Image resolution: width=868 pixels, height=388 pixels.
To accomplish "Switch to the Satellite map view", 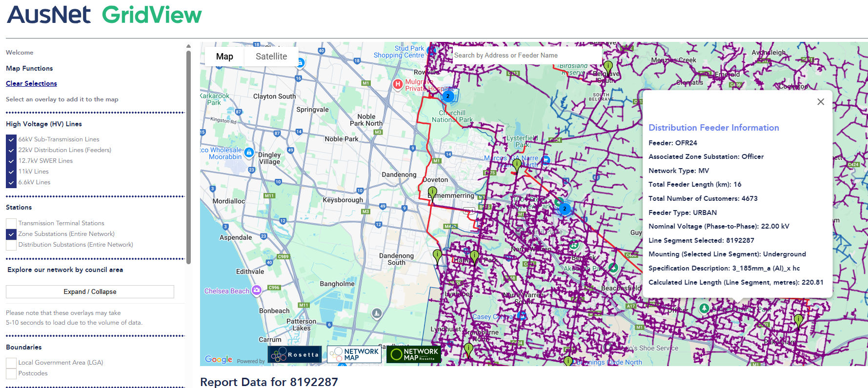I will click(x=271, y=57).
